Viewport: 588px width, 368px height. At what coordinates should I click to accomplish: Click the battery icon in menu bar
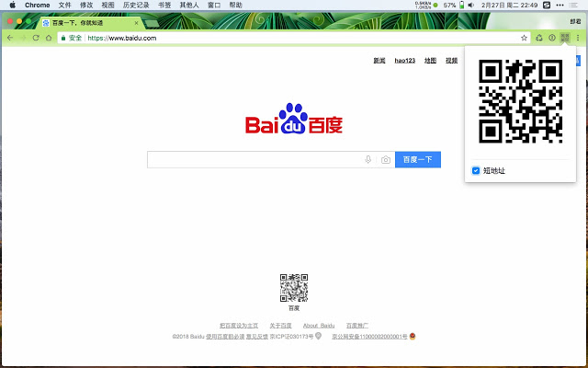coord(462,6)
